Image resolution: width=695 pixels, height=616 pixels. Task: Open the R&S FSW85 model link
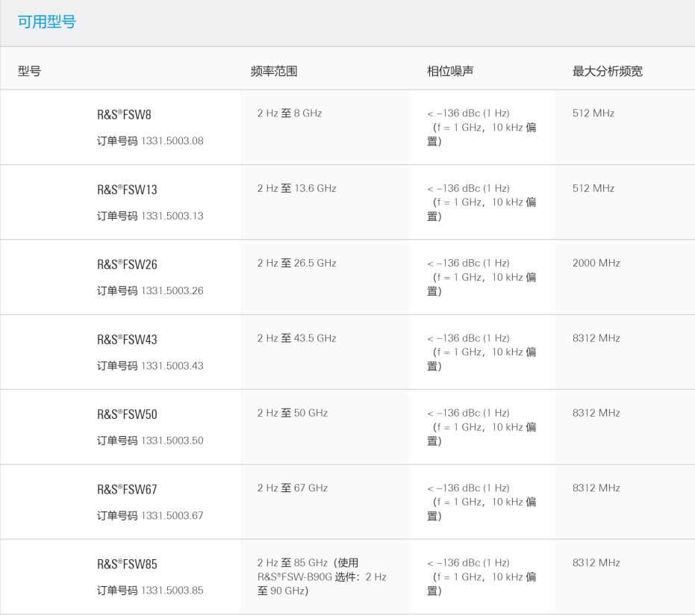point(127,564)
